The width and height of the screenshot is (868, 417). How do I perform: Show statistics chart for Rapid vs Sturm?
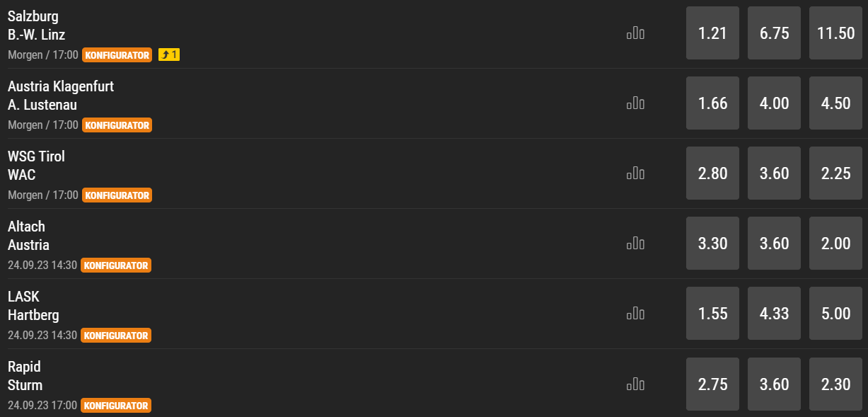(x=635, y=384)
